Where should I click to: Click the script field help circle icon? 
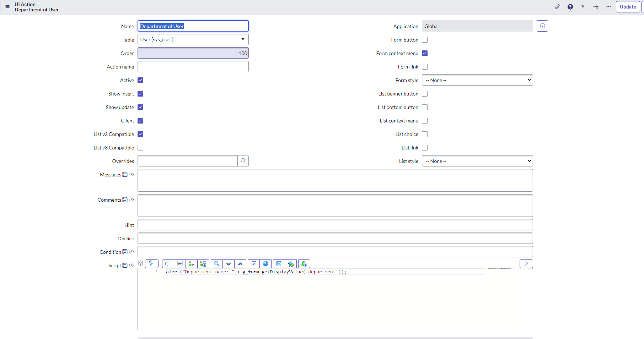click(140, 263)
